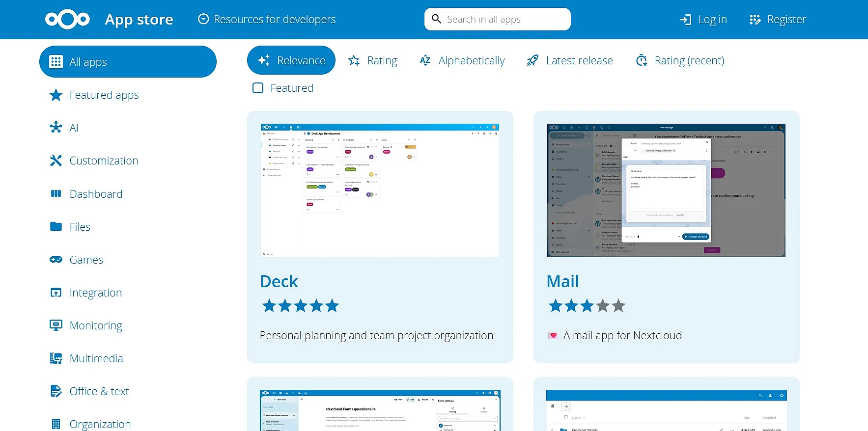Image resolution: width=868 pixels, height=431 pixels.
Task: Click the Nextcloud logo in header
Action: tap(67, 19)
